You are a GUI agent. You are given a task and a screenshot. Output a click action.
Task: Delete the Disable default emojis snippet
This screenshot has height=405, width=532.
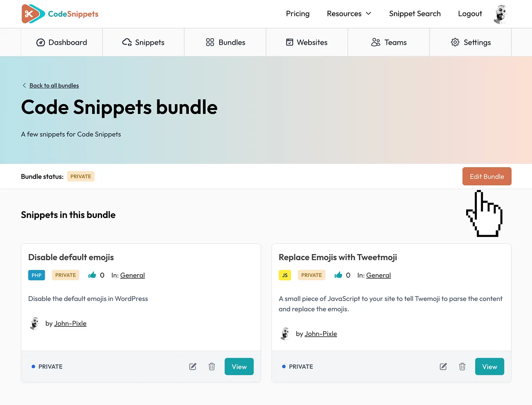point(212,367)
